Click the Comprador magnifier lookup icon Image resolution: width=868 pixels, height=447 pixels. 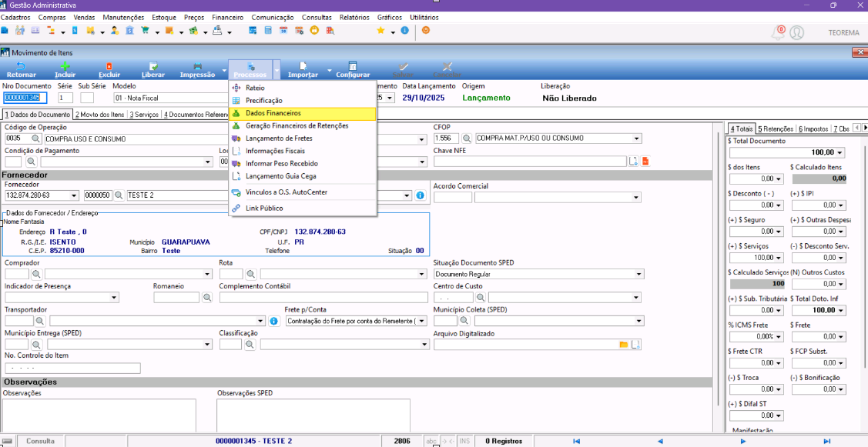(x=35, y=274)
